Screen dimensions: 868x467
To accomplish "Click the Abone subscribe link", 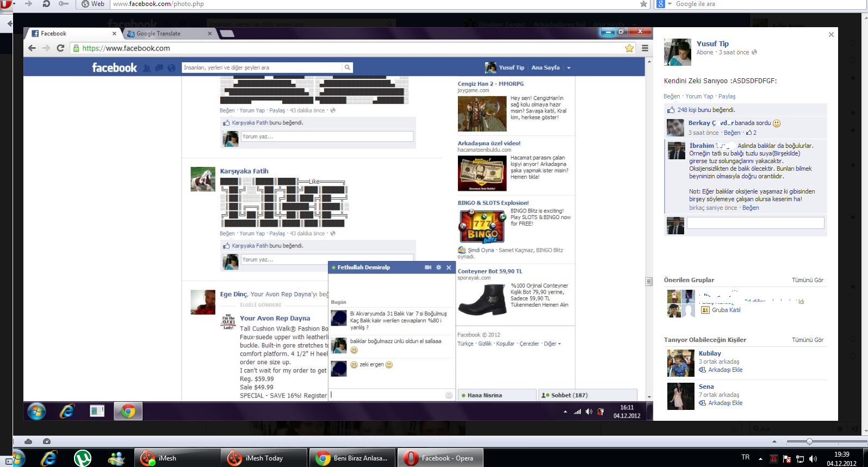I will tap(705, 52).
